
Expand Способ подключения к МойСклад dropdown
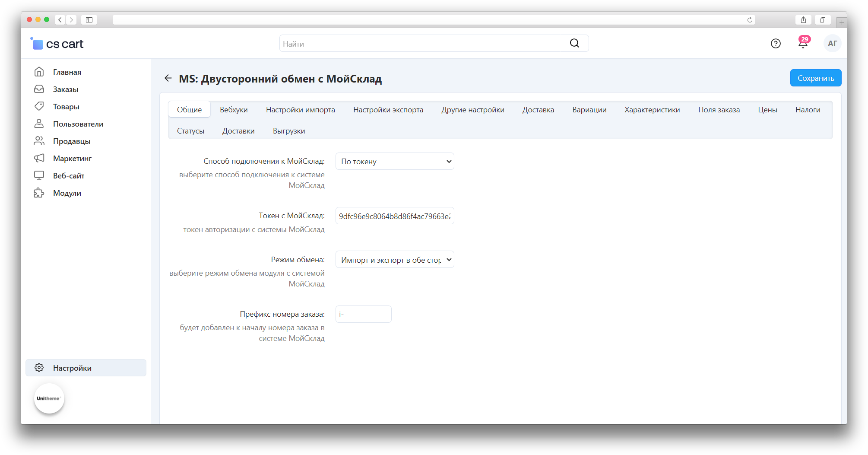point(395,162)
